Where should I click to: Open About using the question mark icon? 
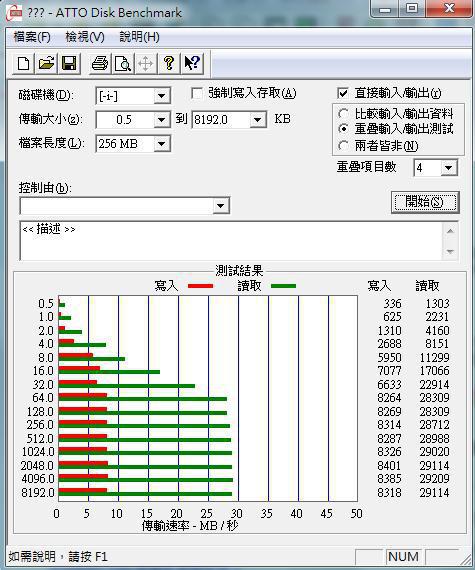point(168,63)
